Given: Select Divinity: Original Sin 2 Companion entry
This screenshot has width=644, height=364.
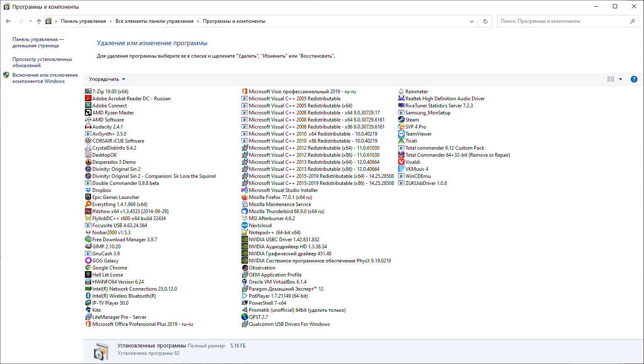Looking at the screenshot, I should tap(151, 176).
